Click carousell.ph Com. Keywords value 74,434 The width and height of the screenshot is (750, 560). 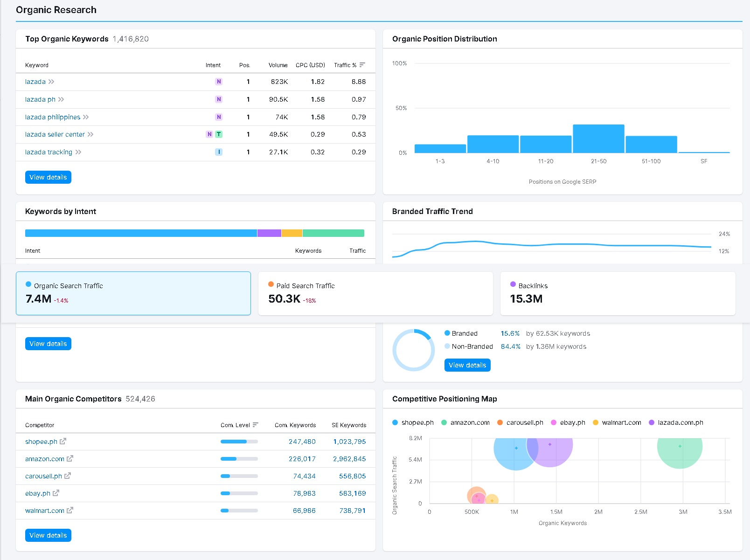click(x=304, y=476)
